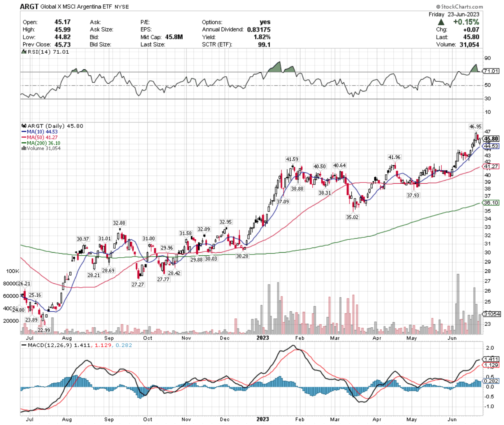The image size is (504, 425).
Task: Click the Oct label under the MACD panel
Action: pos(148,420)
